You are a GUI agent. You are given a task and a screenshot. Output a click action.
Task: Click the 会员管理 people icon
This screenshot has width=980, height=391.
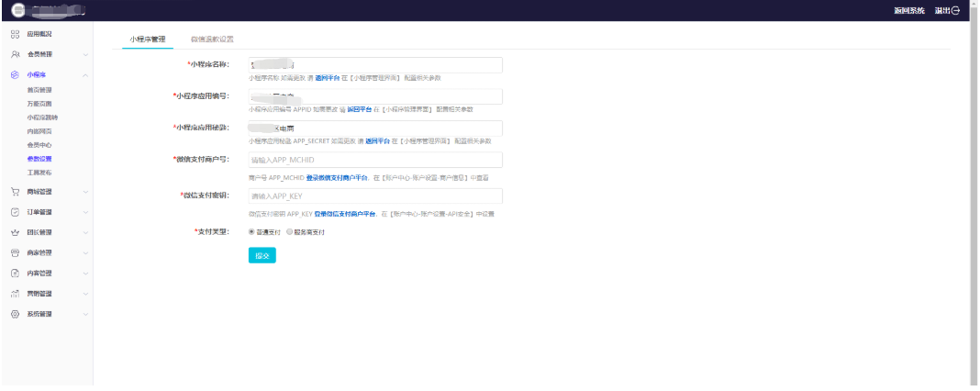[x=16, y=54]
